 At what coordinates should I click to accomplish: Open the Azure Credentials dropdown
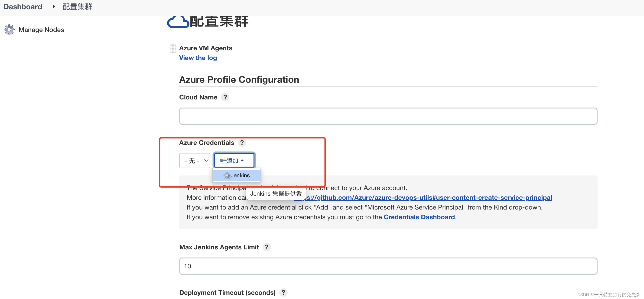195,160
